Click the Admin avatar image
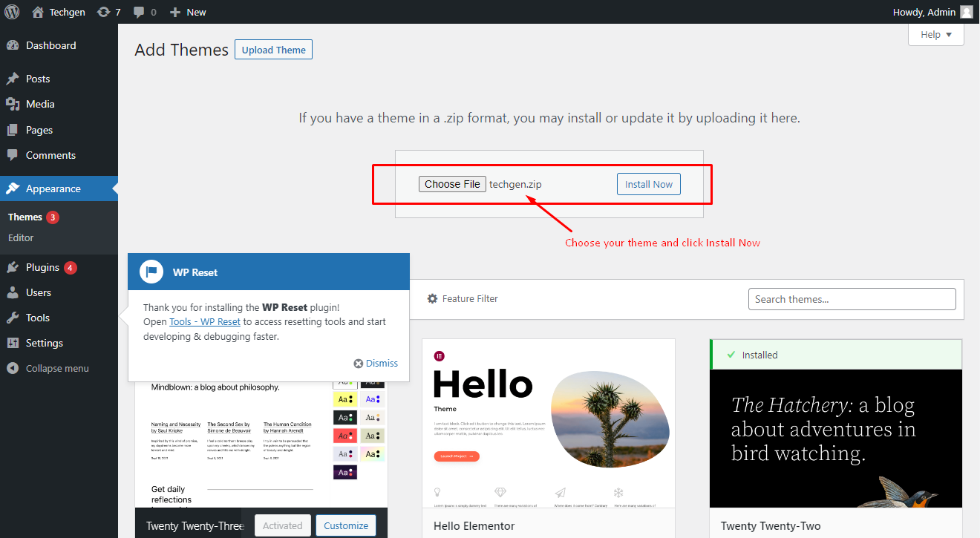This screenshot has width=980, height=538. pyautogui.click(x=966, y=12)
